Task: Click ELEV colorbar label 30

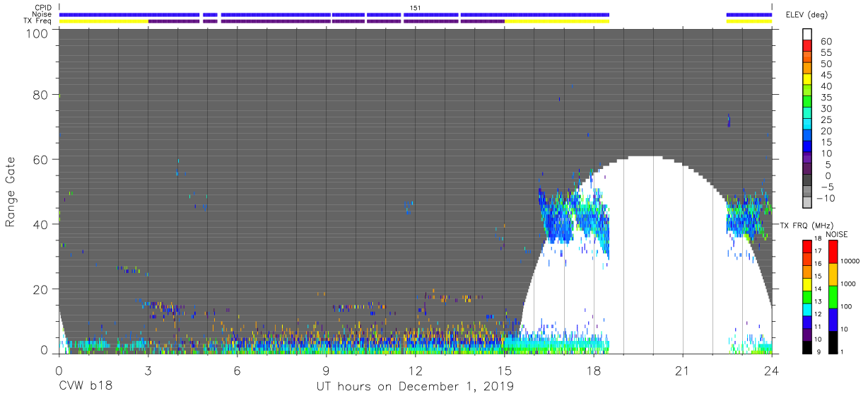Action: coord(827,108)
